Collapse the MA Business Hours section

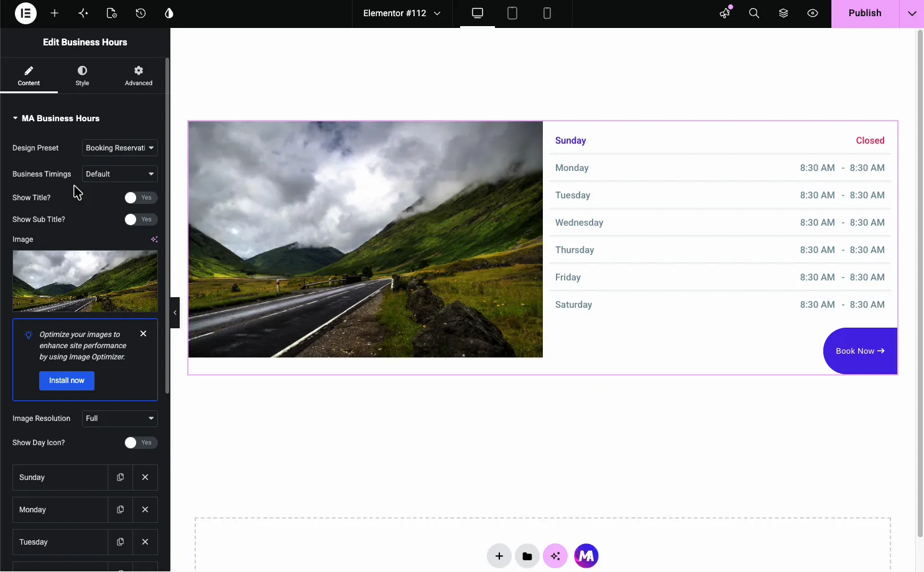[x=56, y=118]
